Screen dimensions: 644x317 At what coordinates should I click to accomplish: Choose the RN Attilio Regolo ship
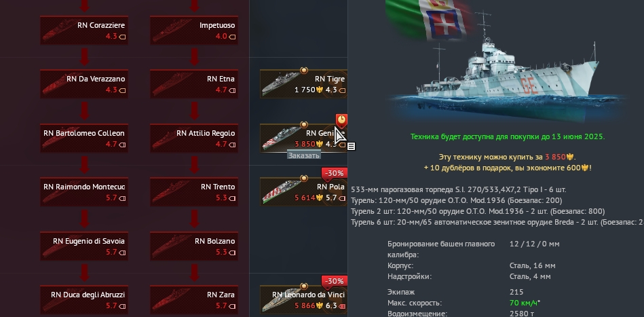click(x=194, y=138)
